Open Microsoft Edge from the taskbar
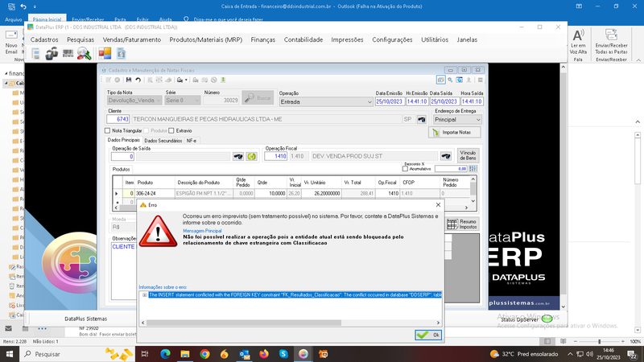This screenshot has height=362, width=644. pos(165,354)
